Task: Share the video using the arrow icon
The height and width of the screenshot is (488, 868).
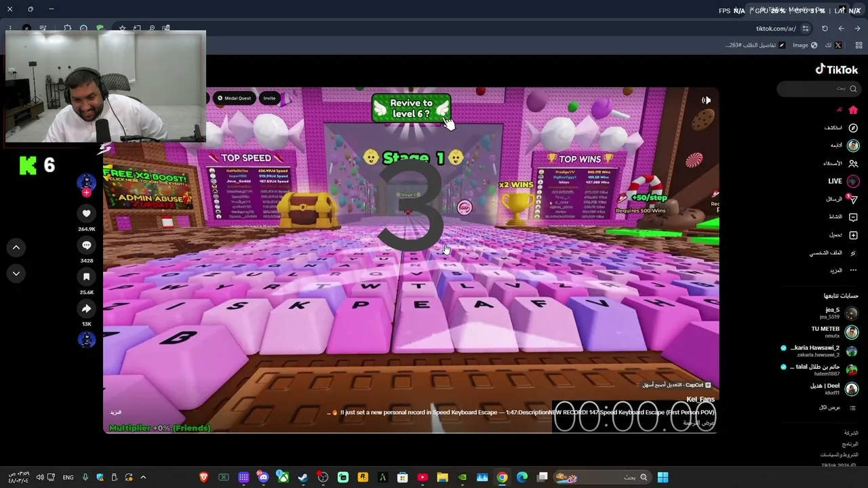Action: (x=86, y=309)
